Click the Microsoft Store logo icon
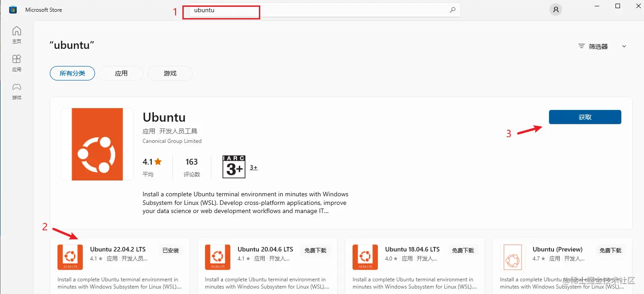Image resolution: width=644 pixels, height=294 pixels. point(13,9)
